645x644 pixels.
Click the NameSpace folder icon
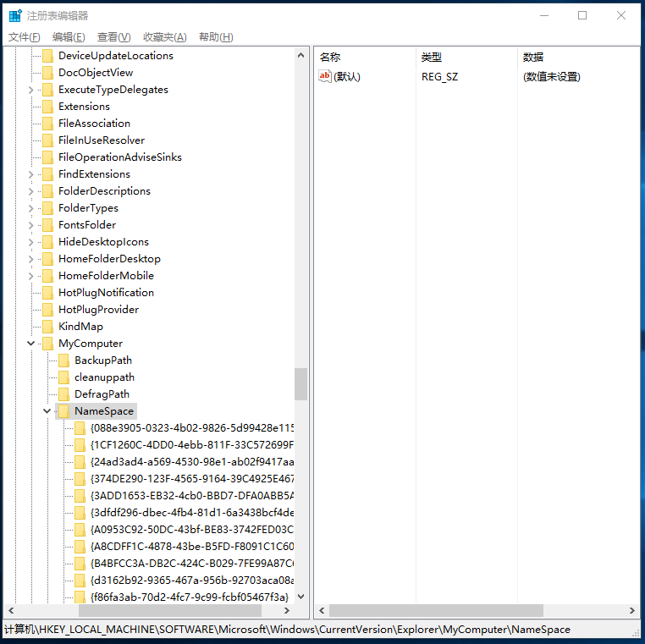63,410
